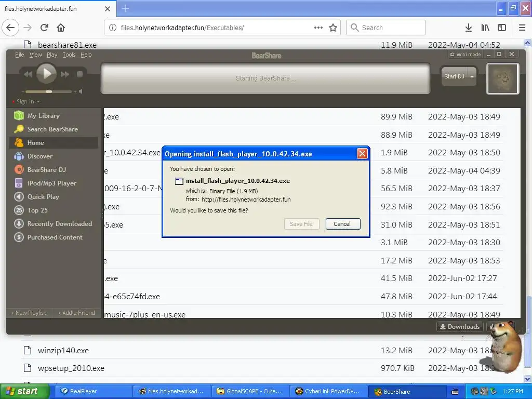Click Save File in download dialog
532x399 pixels.
tap(301, 224)
